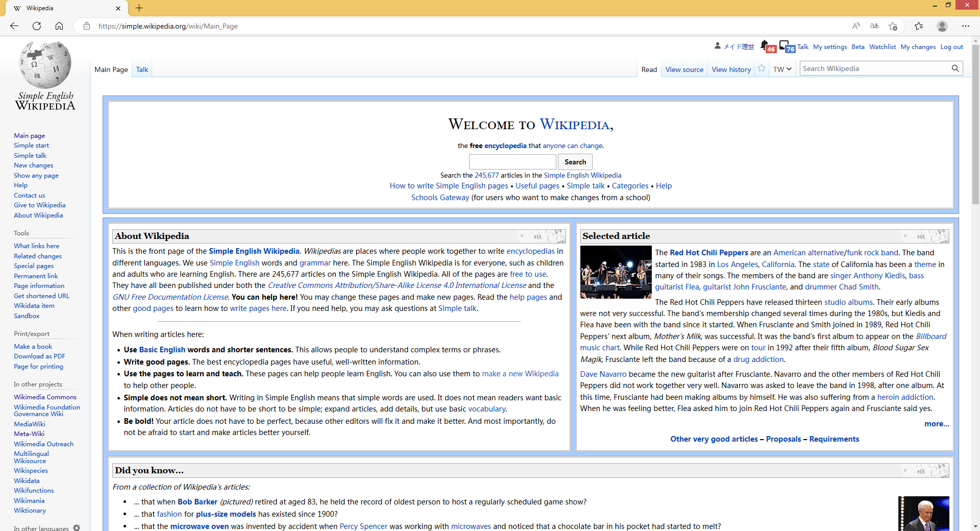Open the translate page icon
The width and height of the screenshot is (980, 531).
point(874,26)
